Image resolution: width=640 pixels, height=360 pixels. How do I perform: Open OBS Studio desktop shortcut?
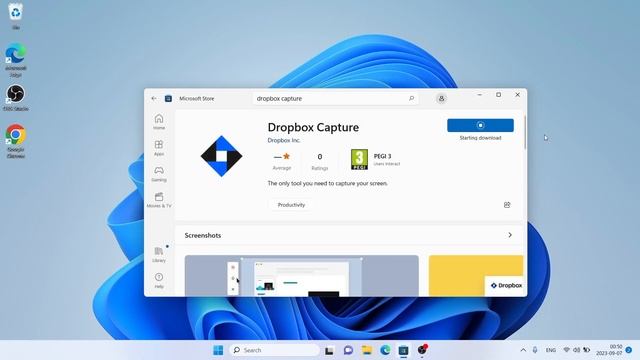(x=16, y=98)
